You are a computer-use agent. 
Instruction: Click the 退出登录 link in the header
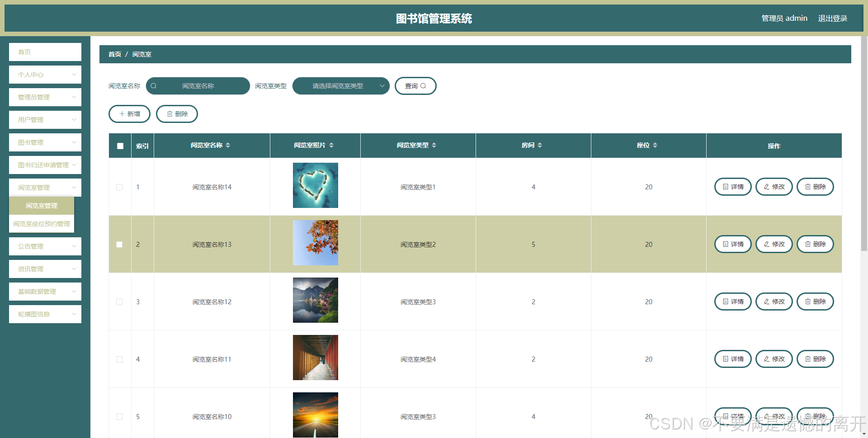tap(833, 18)
